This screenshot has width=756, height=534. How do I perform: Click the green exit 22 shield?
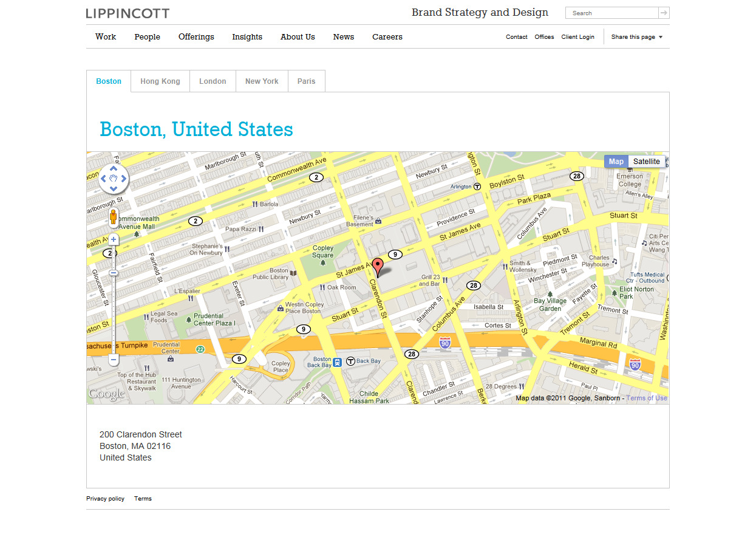[x=200, y=349]
